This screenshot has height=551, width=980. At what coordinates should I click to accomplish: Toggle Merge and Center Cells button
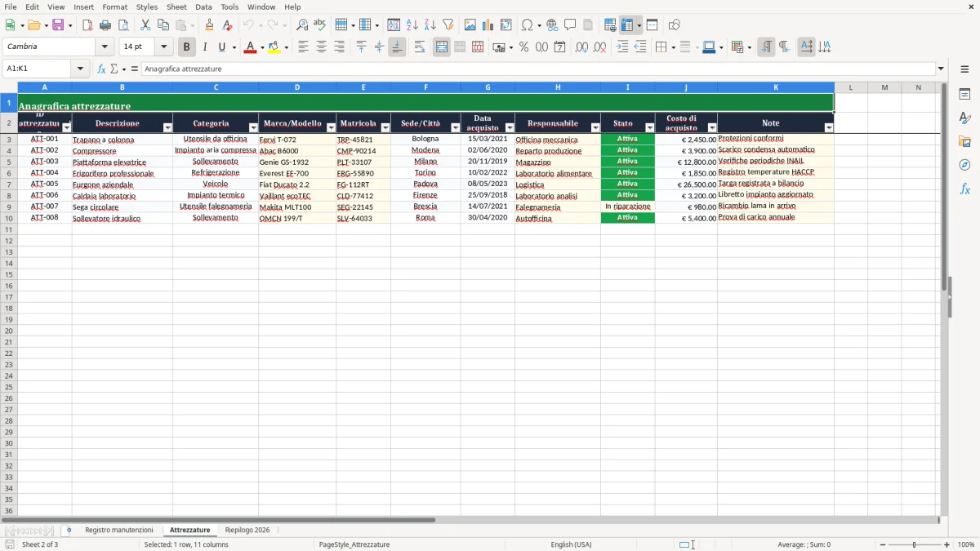(x=442, y=47)
